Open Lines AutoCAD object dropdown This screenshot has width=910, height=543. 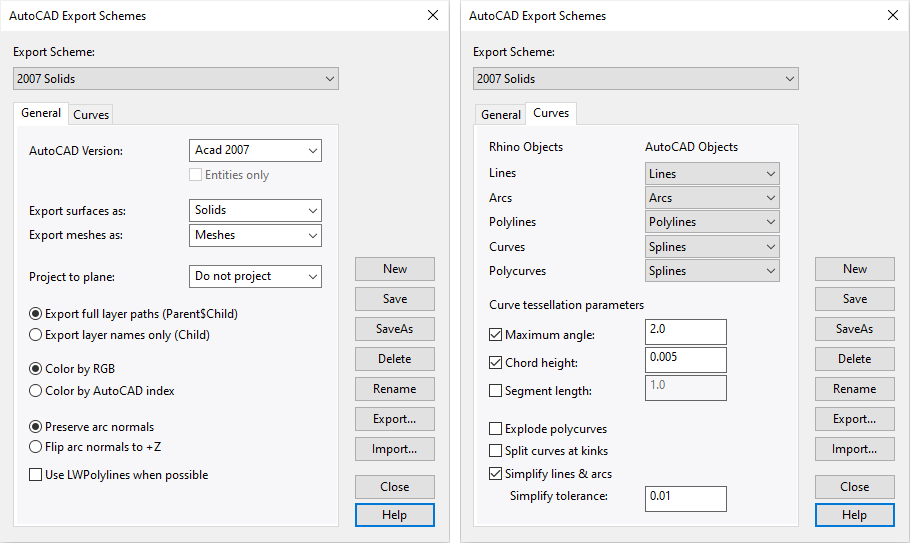(x=712, y=173)
